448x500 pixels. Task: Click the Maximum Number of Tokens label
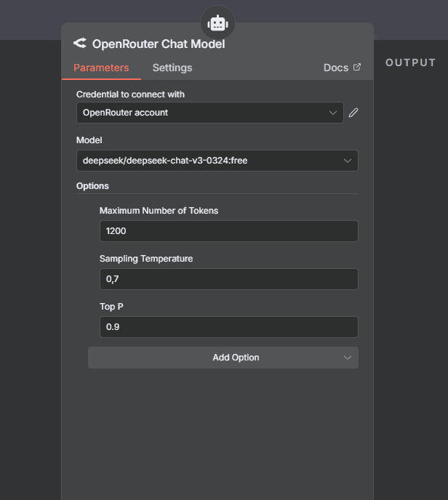[x=159, y=211]
